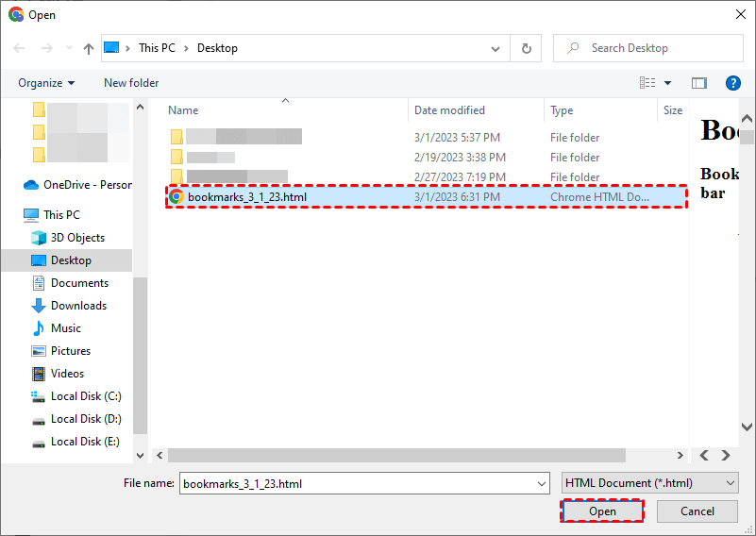Click the File name input field
This screenshot has width=756, height=536.
click(x=364, y=483)
